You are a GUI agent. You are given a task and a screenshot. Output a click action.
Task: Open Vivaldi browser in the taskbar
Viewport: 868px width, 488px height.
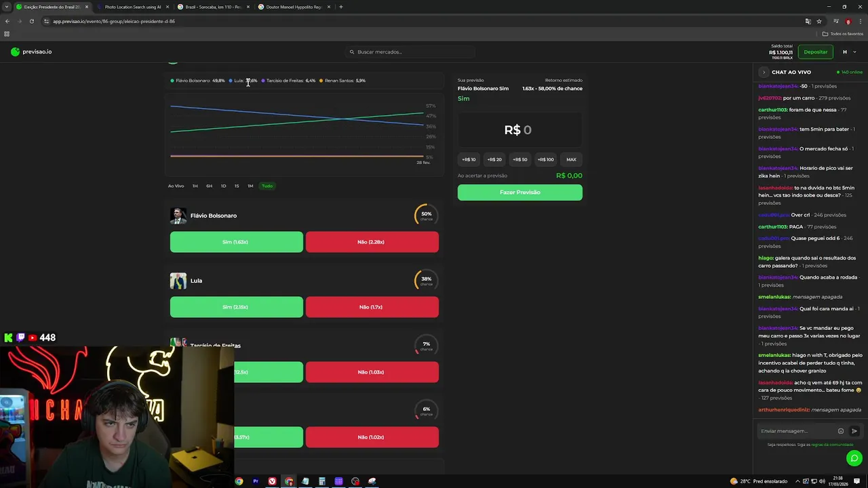pyautogui.click(x=272, y=481)
